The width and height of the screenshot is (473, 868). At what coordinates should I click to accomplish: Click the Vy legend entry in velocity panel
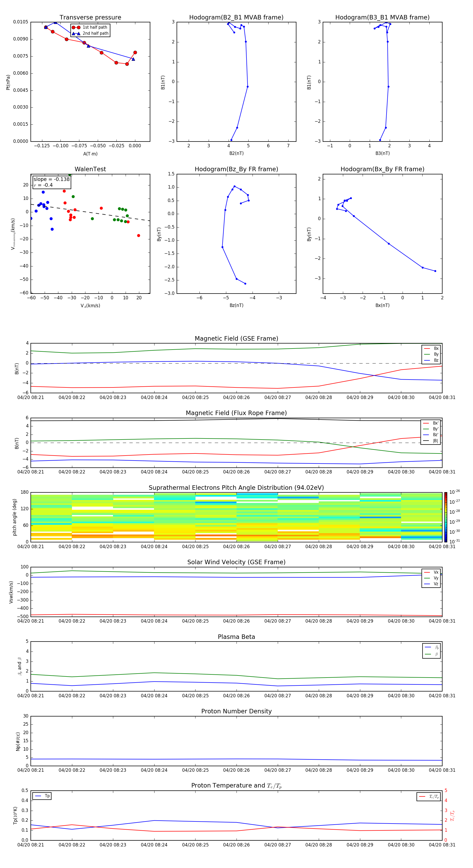click(431, 578)
